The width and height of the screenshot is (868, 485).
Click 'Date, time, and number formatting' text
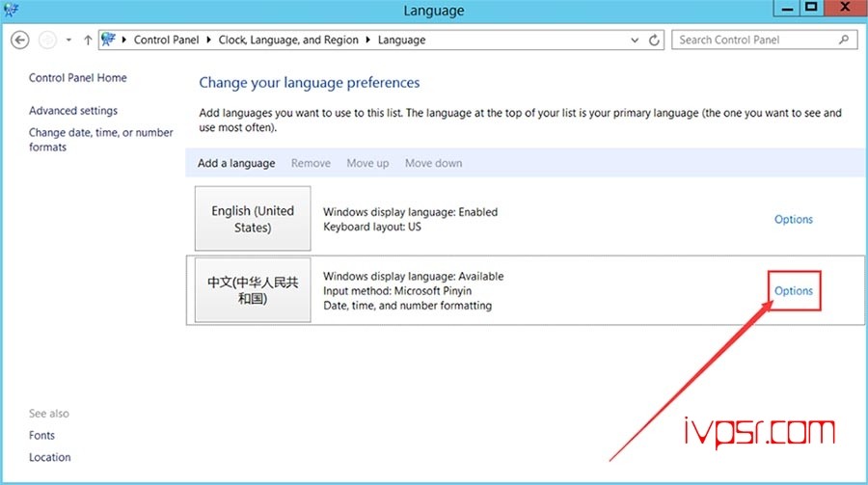click(407, 306)
